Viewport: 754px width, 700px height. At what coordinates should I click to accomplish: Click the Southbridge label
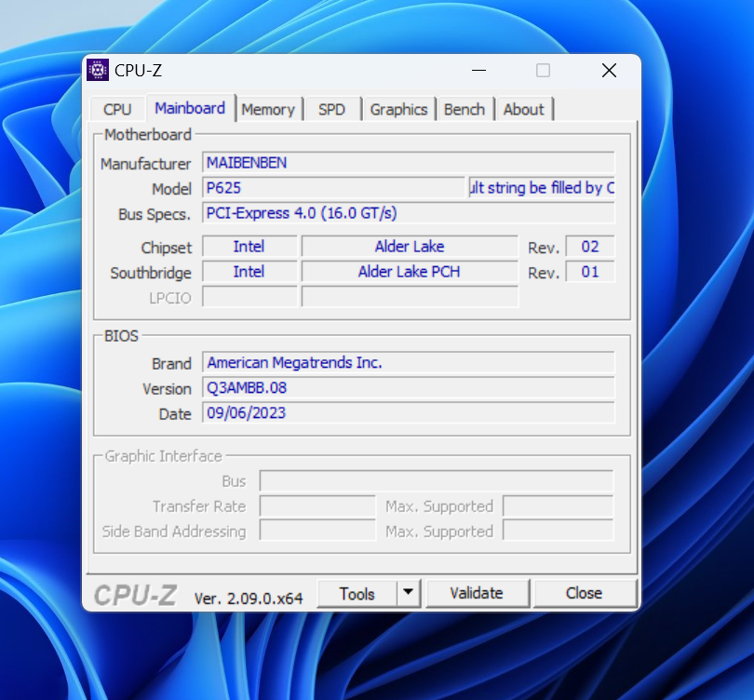point(151,273)
